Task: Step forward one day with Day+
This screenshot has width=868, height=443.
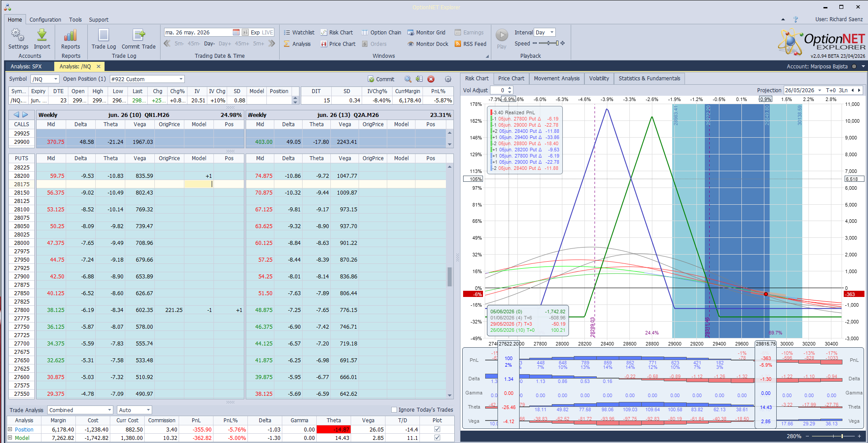Action: tap(225, 43)
